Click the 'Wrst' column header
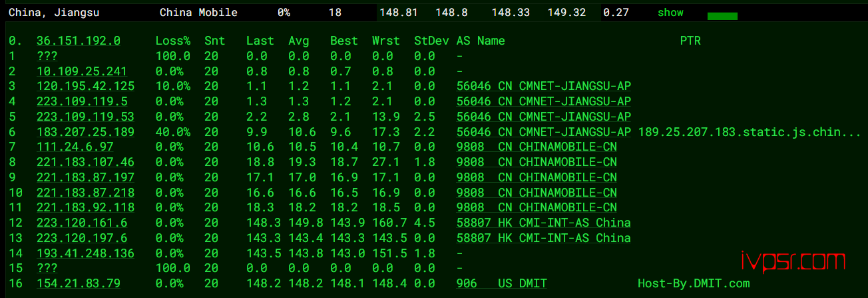Screen dimensions: 868x298 pyautogui.click(x=386, y=41)
